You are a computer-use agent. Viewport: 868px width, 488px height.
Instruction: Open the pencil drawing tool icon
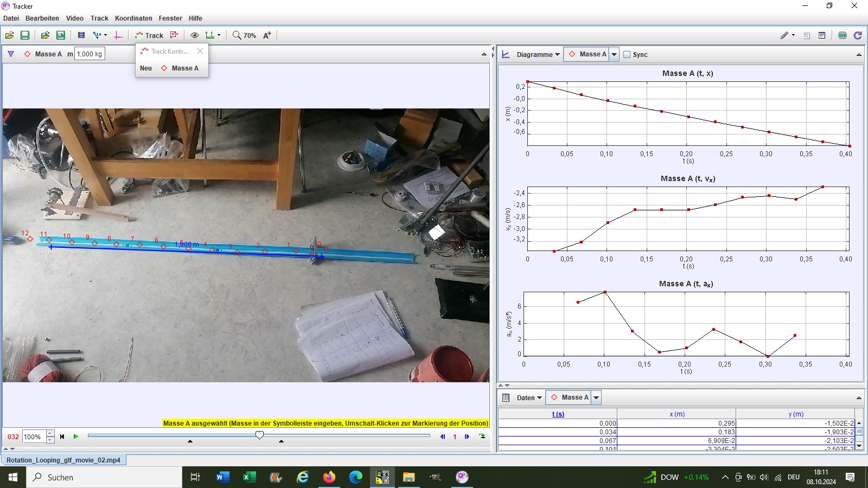[x=784, y=35]
